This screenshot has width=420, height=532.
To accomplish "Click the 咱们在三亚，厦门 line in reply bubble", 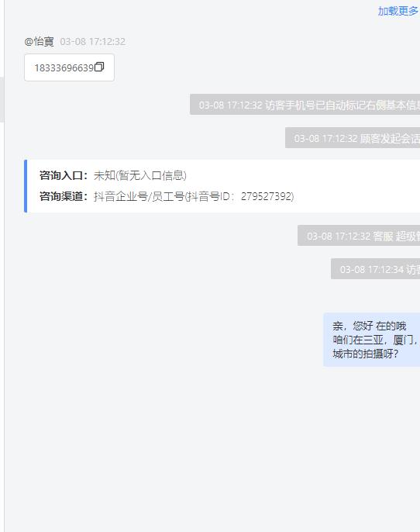I will pyautogui.click(x=375, y=340).
